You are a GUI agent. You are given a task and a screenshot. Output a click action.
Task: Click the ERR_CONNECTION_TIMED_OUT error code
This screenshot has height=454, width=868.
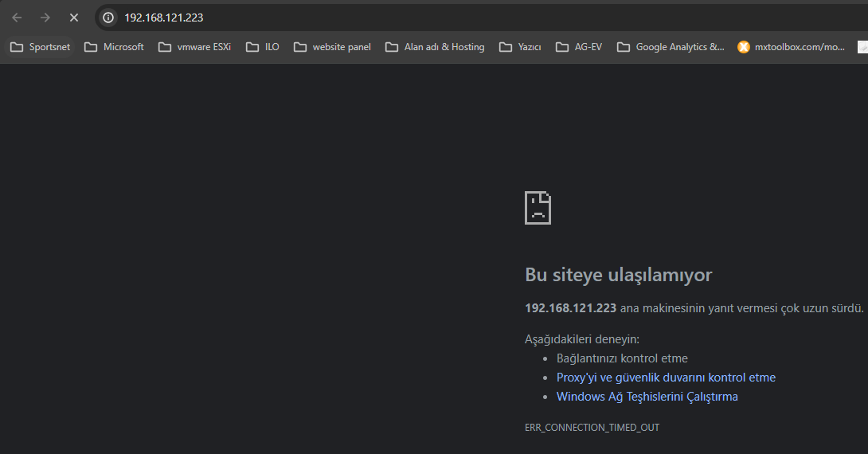[x=592, y=428]
